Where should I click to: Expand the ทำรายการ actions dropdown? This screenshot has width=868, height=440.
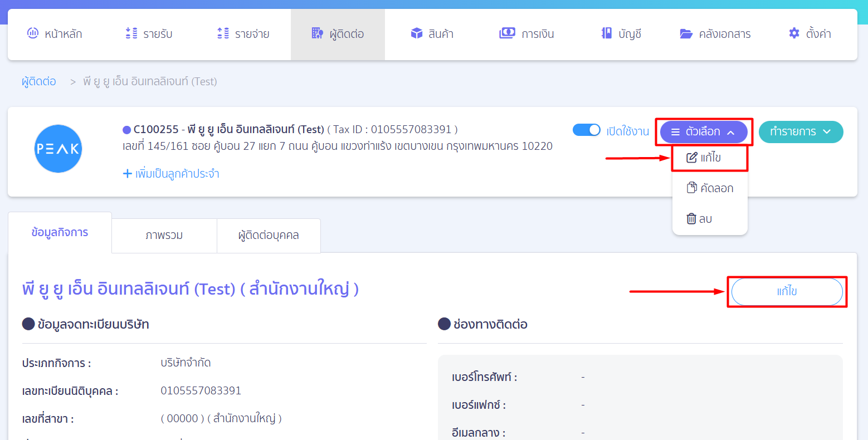pyautogui.click(x=801, y=132)
